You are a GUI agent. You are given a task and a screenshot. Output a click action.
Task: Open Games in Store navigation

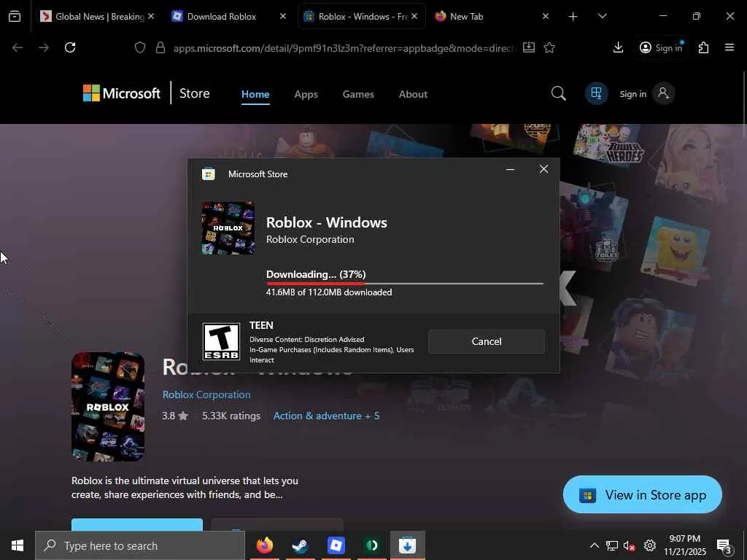click(358, 94)
